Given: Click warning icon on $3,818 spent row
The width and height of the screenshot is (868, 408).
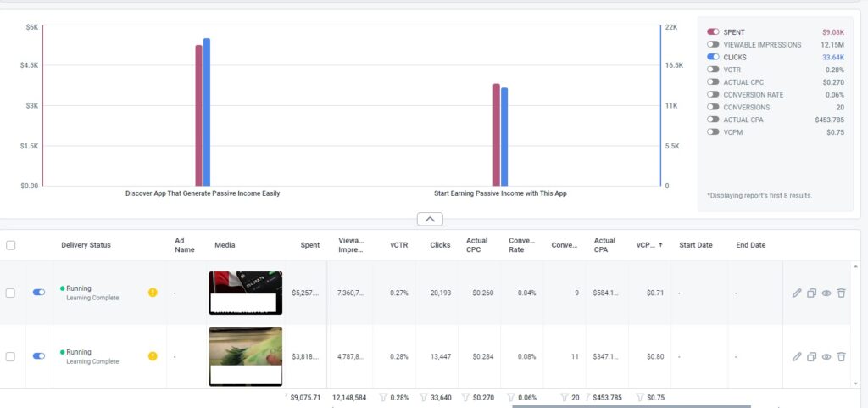Looking at the screenshot, I should pyautogui.click(x=153, y=356).
